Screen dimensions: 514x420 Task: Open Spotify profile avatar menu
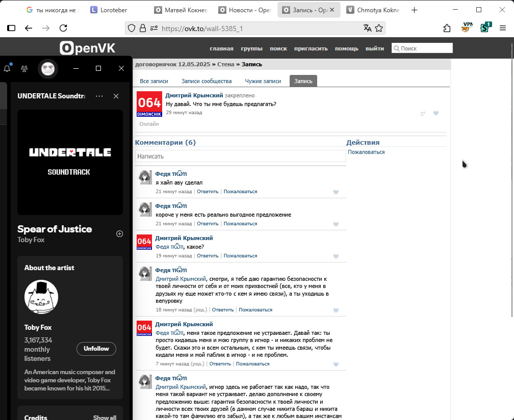tap(48, 68)
